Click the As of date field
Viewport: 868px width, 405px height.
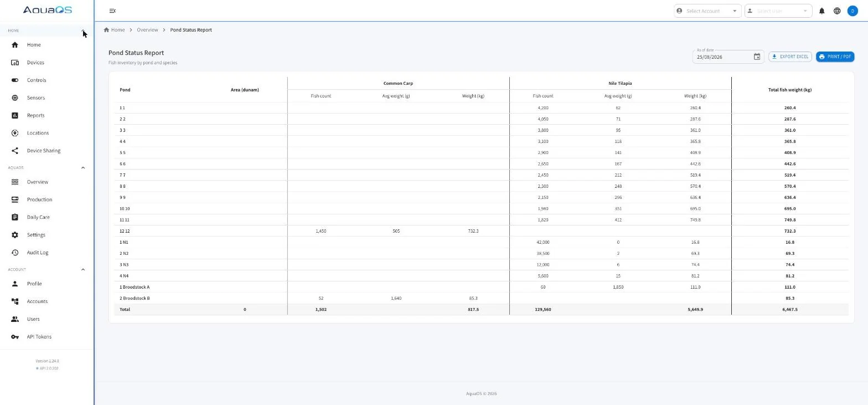(728, 57)
